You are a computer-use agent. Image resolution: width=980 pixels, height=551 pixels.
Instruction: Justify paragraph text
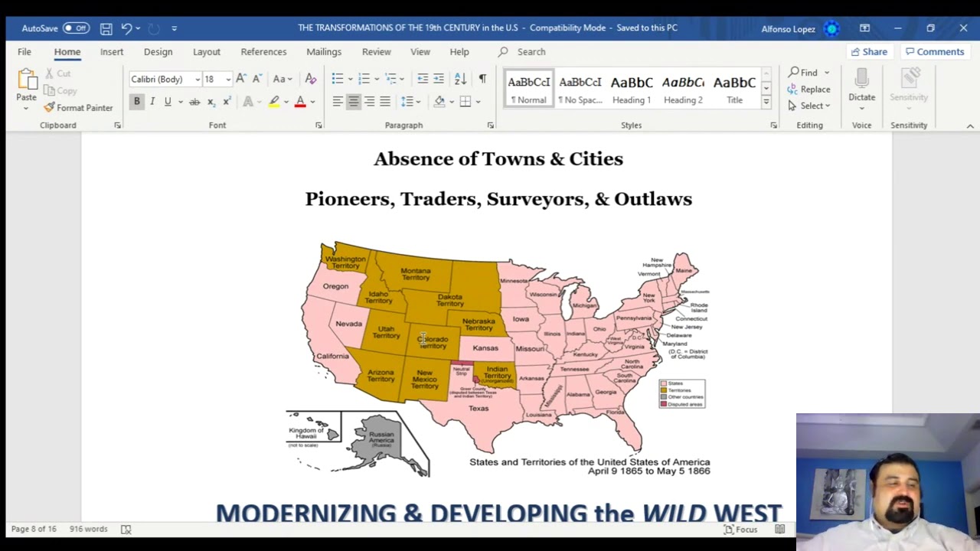[385, 102]
